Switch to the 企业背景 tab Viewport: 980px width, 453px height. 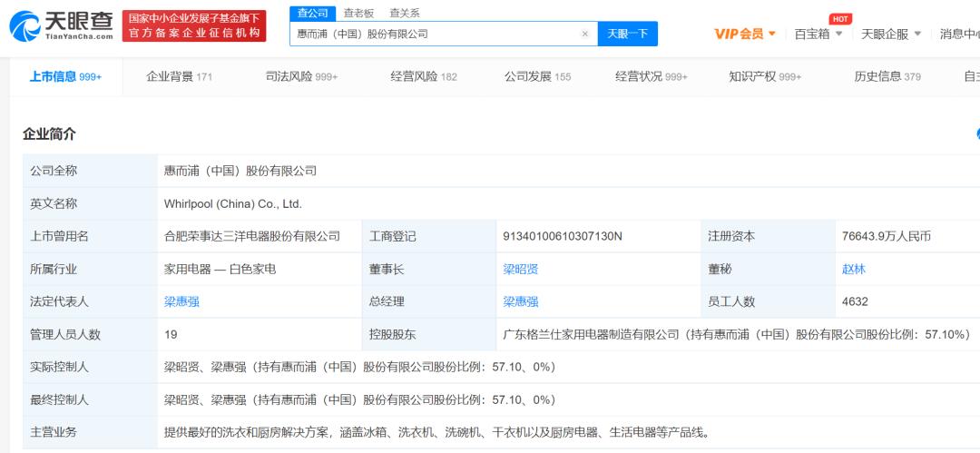point(180,77)
